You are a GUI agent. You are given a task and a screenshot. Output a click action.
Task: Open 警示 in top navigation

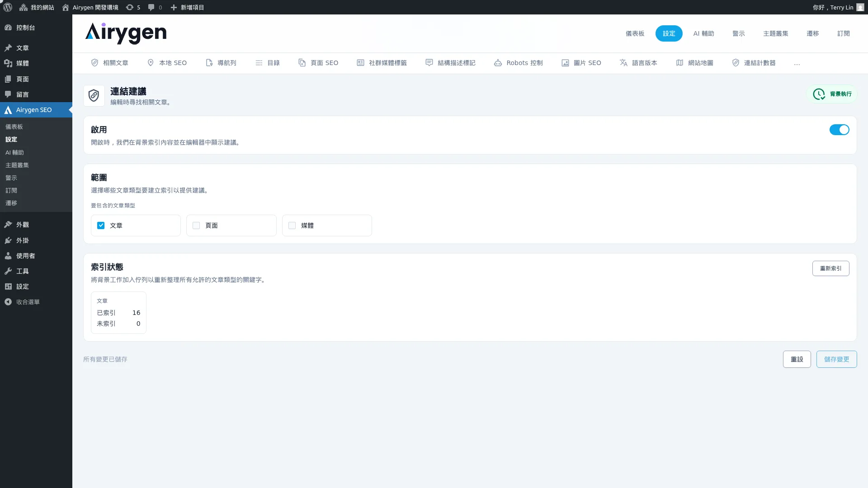739,33
